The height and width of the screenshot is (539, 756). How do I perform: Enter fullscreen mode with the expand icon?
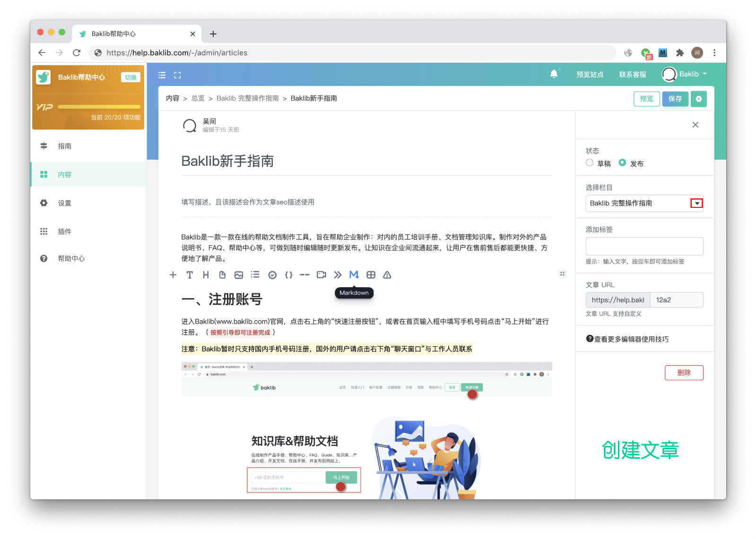coord(177,75)
